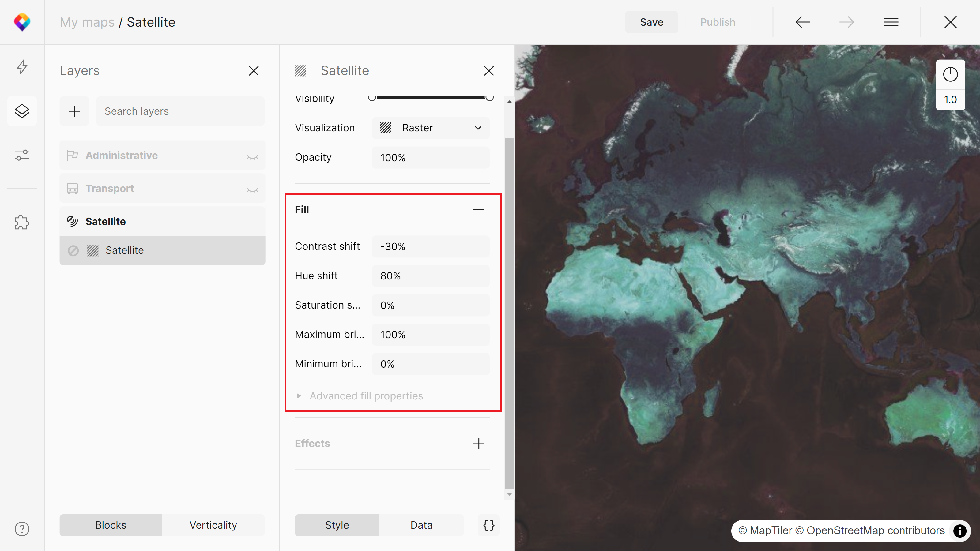Image resolution: width=980 pixels, height=551 pixels.
Task: Collapse the Fill section
Action: point(479,209)
